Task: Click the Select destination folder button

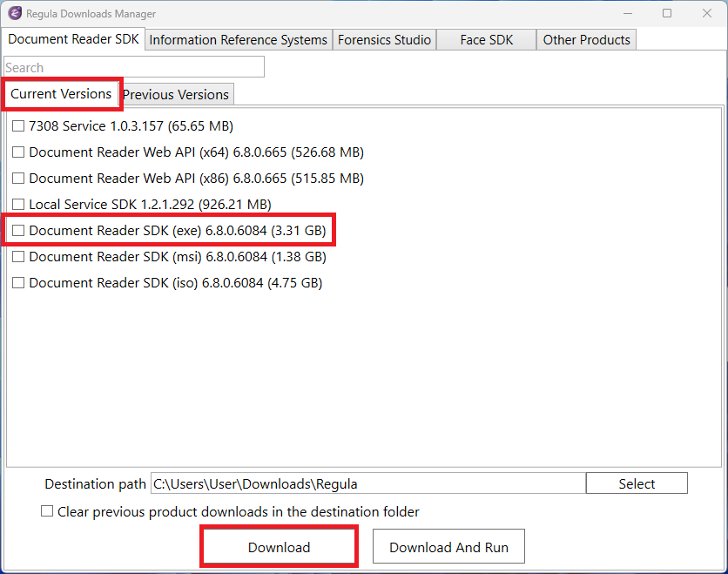Action: pos(637,483)
